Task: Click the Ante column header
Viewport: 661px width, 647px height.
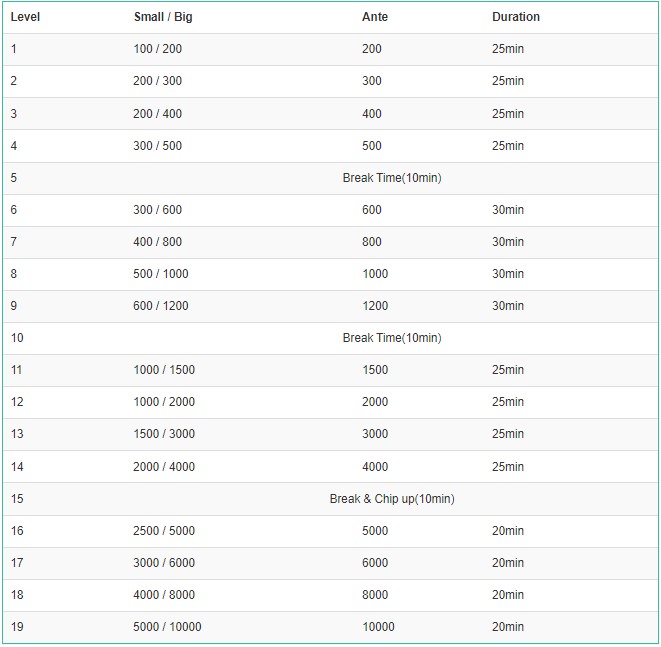Action: [375, 17]
